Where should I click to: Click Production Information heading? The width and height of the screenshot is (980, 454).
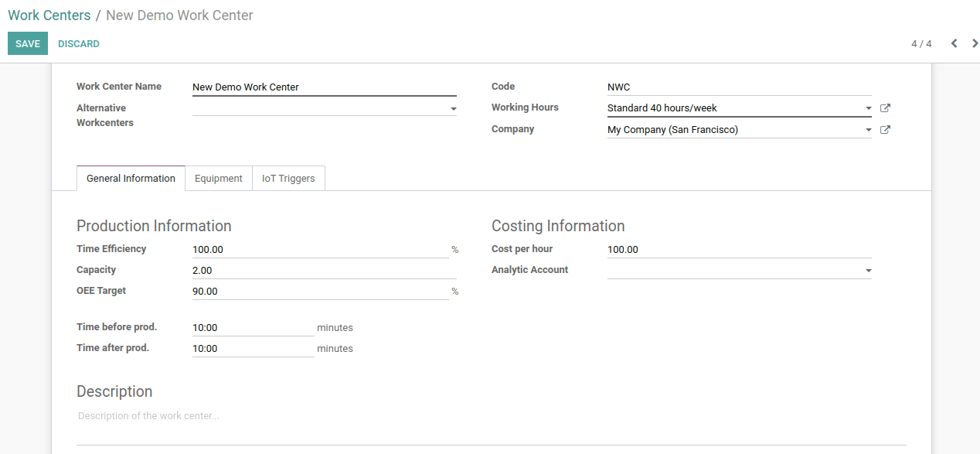pos(154,226)
